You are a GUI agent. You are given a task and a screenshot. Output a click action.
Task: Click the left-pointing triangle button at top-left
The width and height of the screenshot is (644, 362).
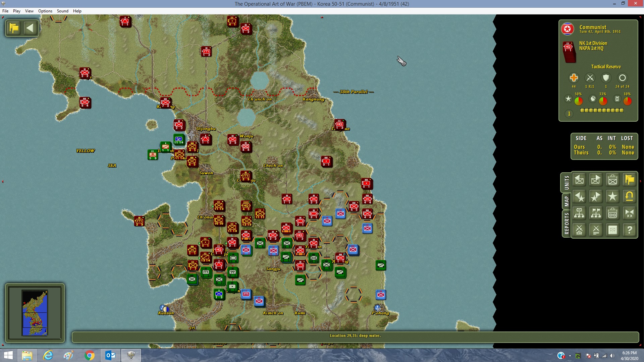coord(30,28)
